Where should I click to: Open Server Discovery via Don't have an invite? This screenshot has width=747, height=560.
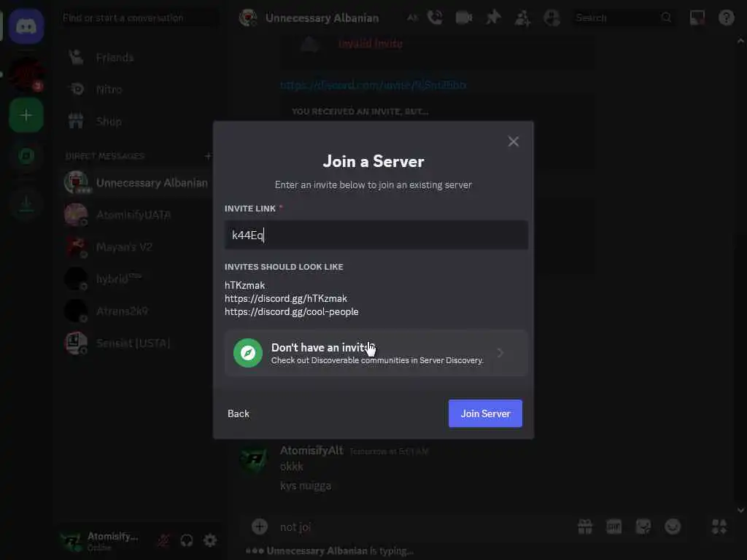pyautogui.click(x=376, y=353)
